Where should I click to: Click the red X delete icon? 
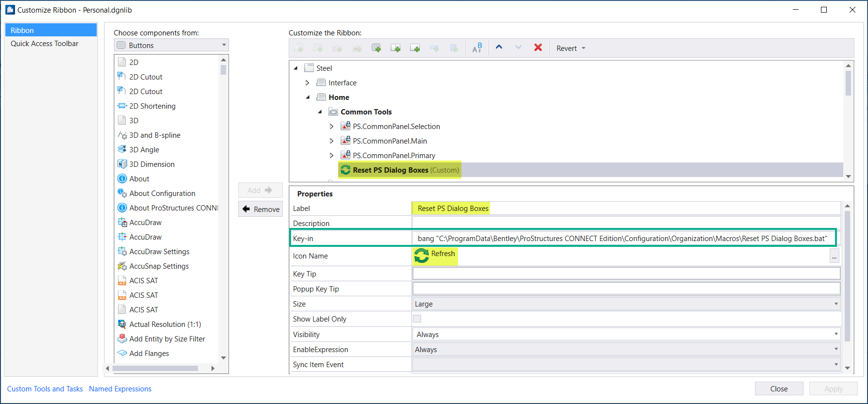(538, 48)
